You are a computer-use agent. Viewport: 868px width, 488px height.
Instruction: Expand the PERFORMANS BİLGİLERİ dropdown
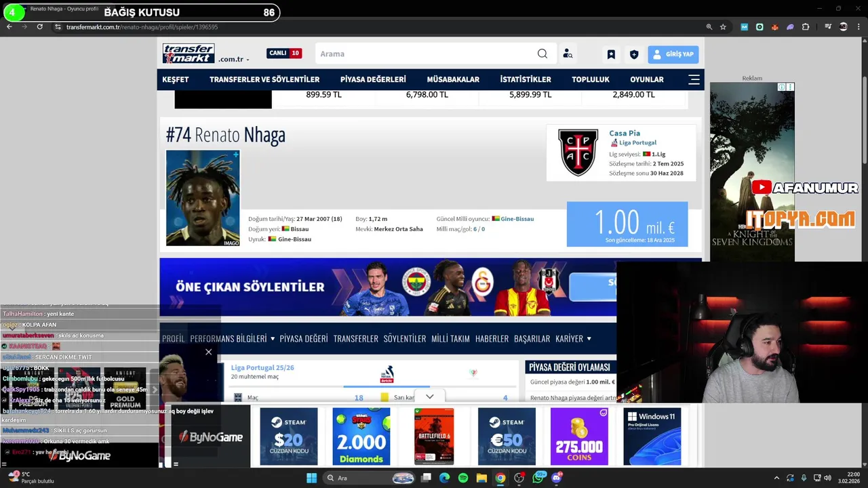[x=232, y=338]
